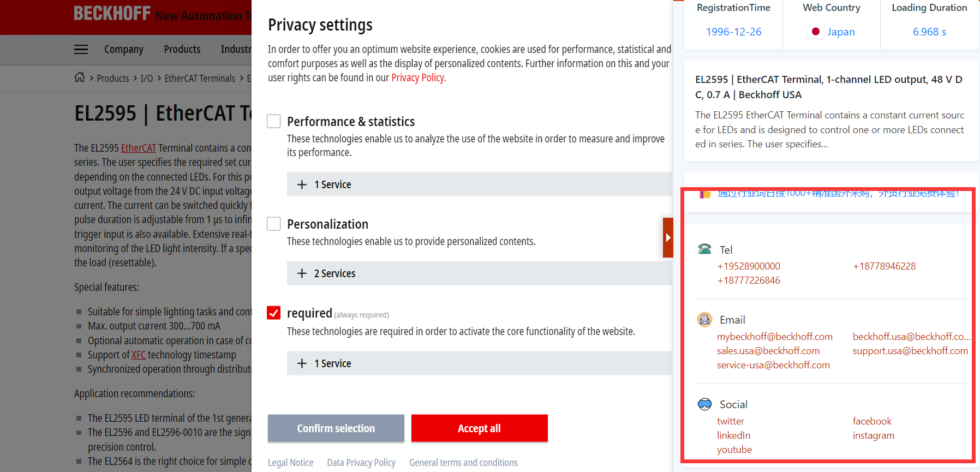Click the checked required checkbox
The height and width of the screenshot is (472, 980).
[x=273, y=313]
